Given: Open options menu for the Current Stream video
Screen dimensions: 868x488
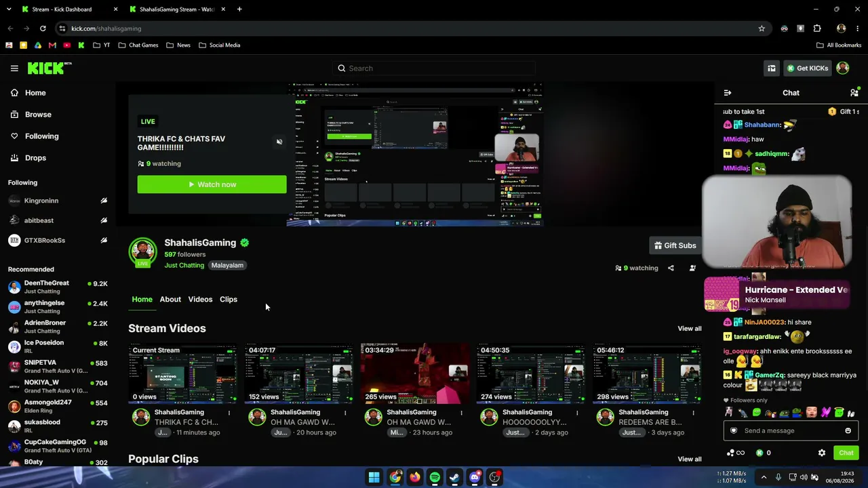Looking at the screenshot, I should pyautogui.click(x=229, y=412).
